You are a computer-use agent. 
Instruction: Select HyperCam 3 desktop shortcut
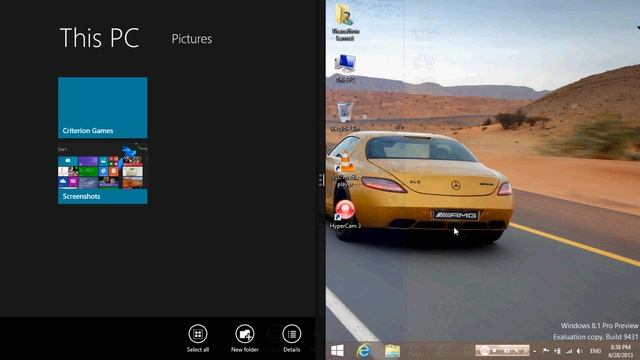[345, 215]
